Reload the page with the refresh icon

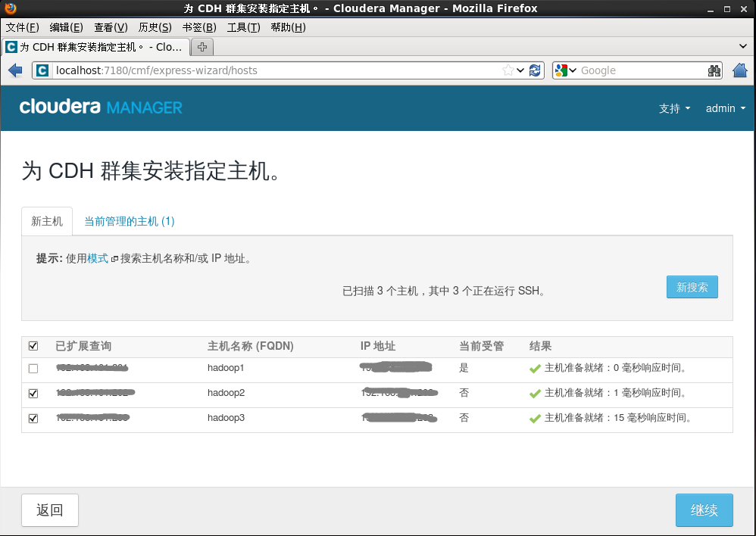tap(535, 70)
